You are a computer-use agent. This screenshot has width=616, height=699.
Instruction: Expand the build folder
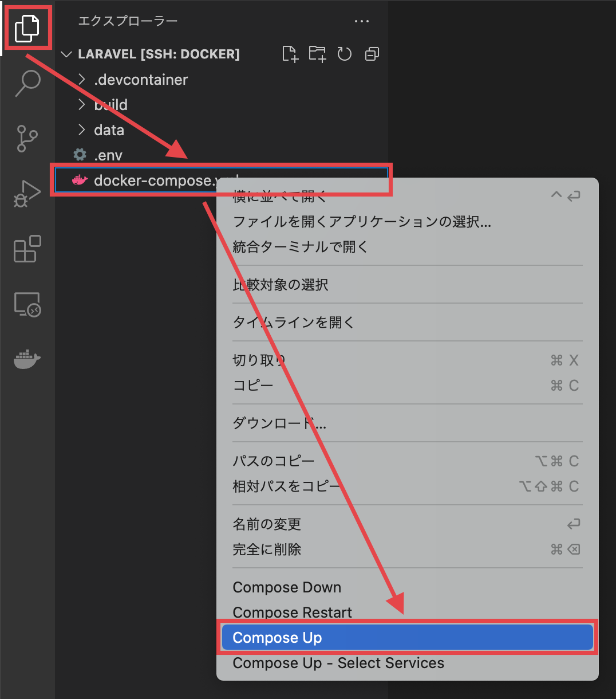[x=110, y=105]
